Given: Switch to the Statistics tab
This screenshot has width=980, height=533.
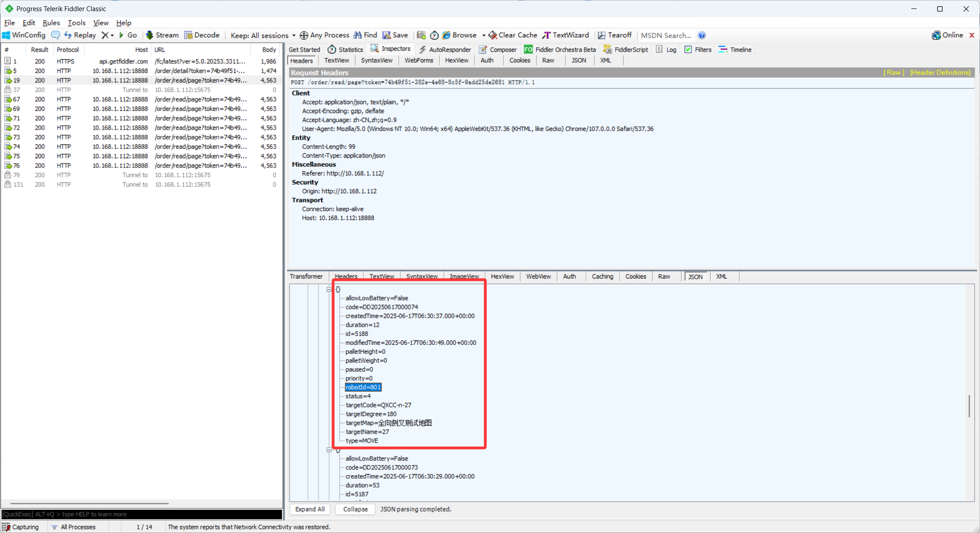Looking at the screenshot, I should point(346,49).
